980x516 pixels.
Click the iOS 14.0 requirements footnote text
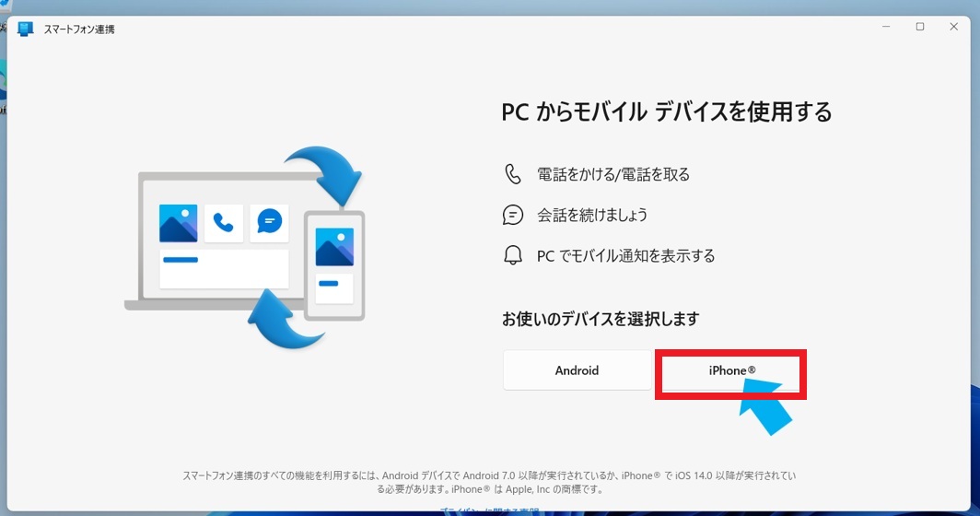point(489,482)
